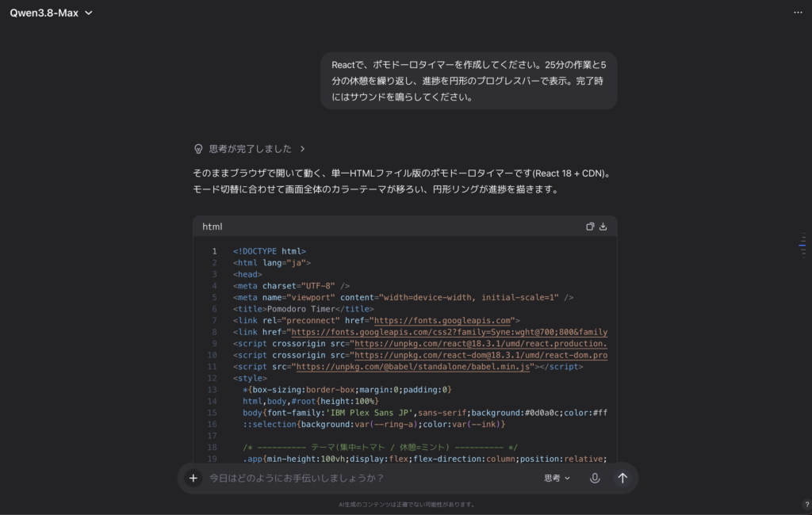This screenshot has width=812, height=515.
Task: Click the user prompt message bubble
Action: [469, 81]
